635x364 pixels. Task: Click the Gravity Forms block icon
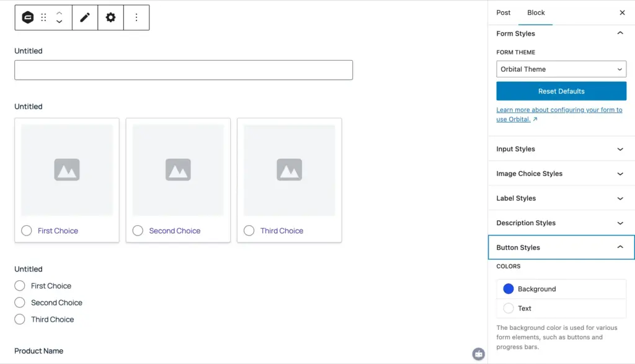[28, 17]
